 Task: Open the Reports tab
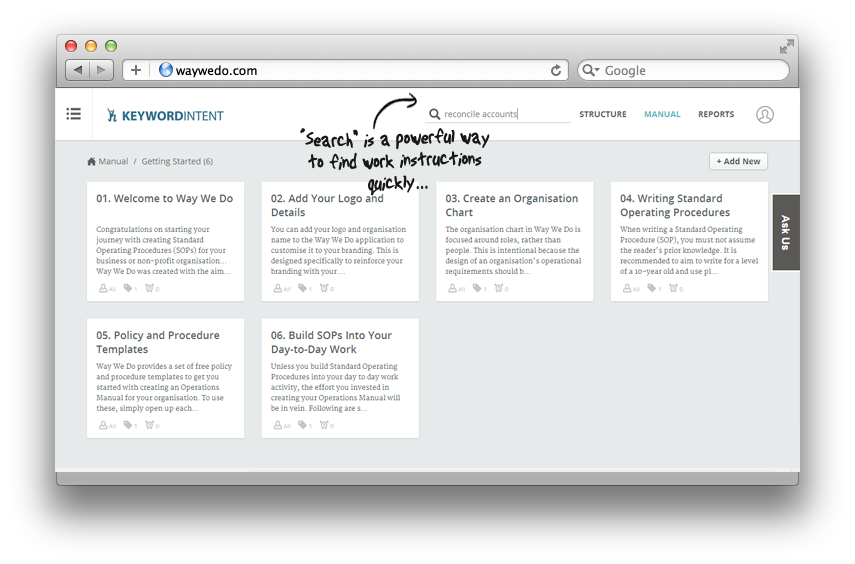pos(716,114)
